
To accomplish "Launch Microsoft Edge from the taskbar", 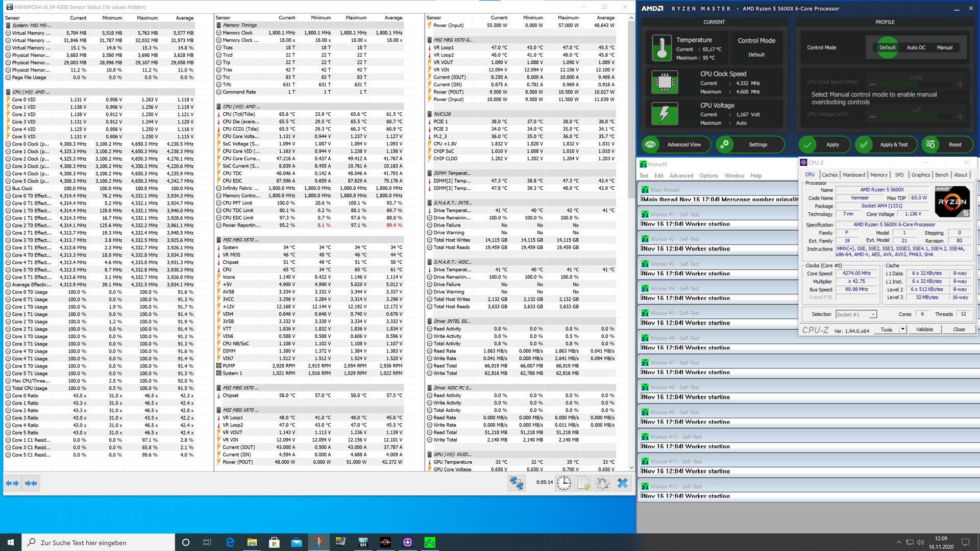I will tap(230, 542).
